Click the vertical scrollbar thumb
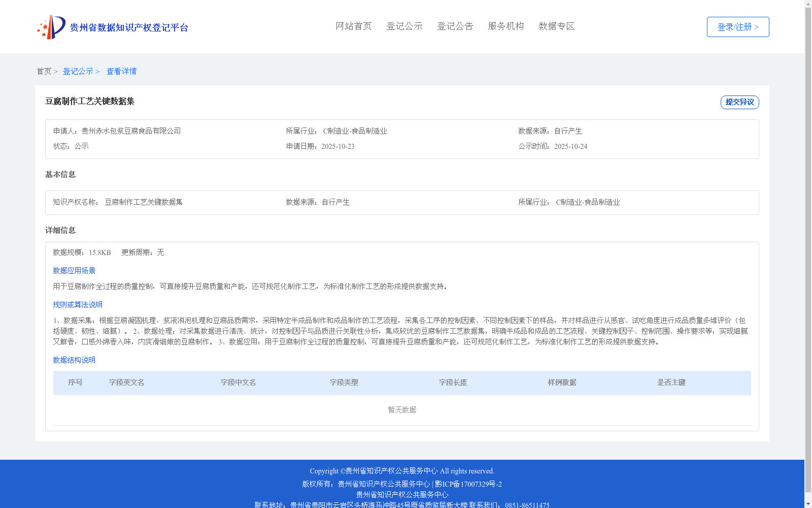This screenshot has height=508, width=812. 808,249
